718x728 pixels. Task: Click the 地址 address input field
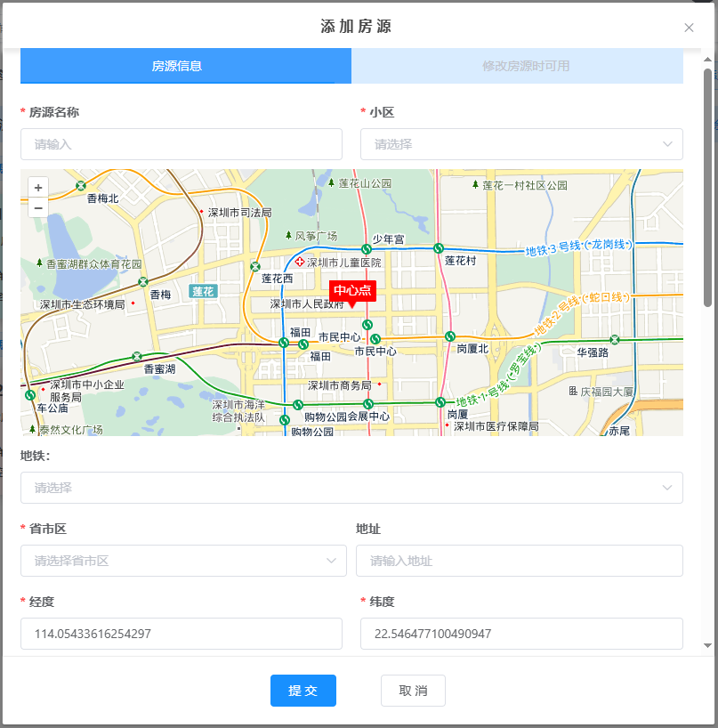(x=519, y=561)
